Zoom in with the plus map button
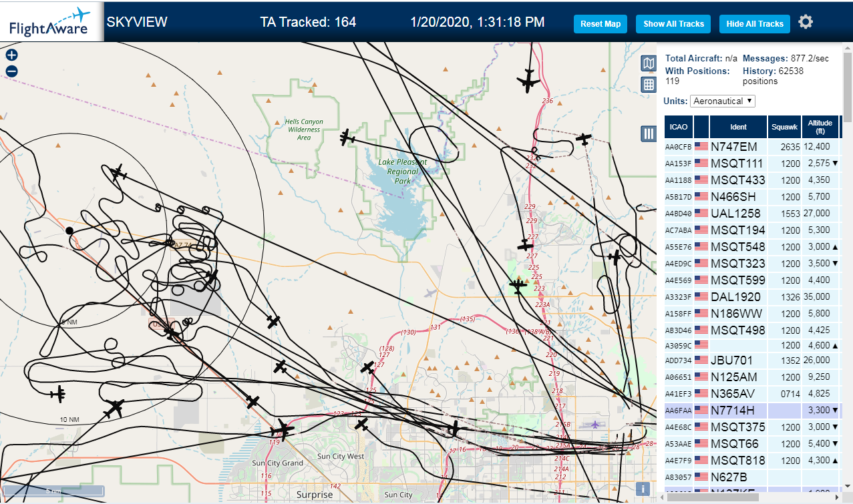The image size is (853, 504). (x=11, y=55)
